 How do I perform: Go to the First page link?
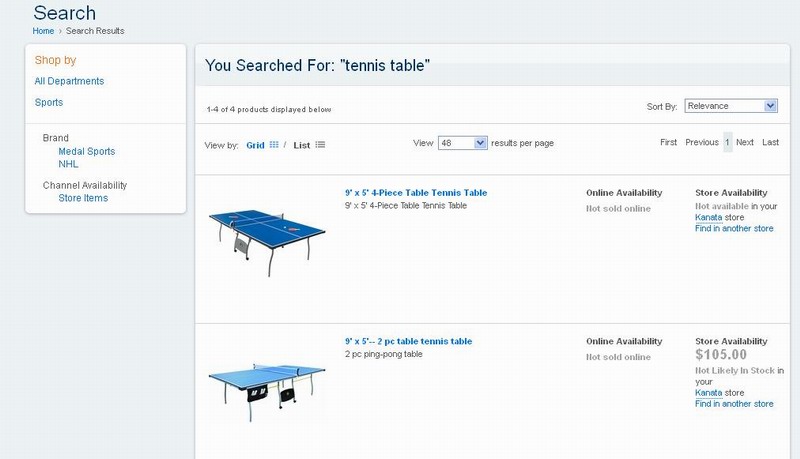(668, 143)
